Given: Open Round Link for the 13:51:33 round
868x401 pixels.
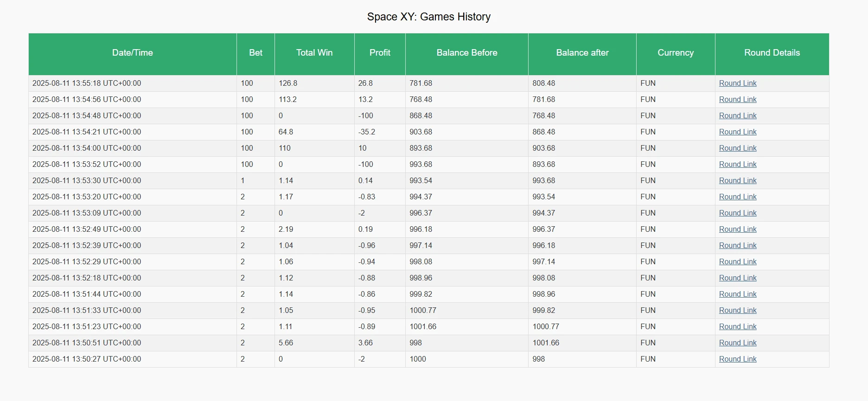Looking at the screenshot, I should (738, 311).
